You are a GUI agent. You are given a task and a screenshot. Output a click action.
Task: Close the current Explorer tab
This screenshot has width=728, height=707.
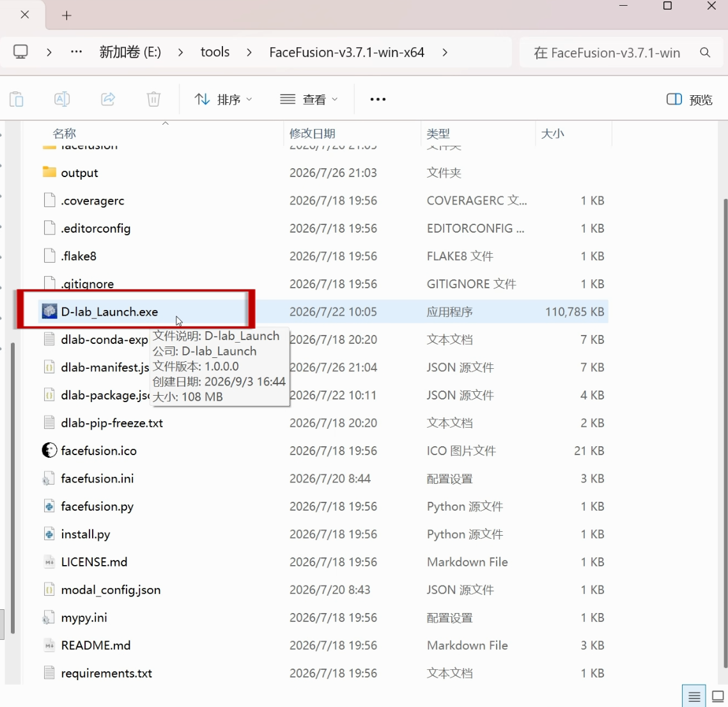(x=25, y=15)
